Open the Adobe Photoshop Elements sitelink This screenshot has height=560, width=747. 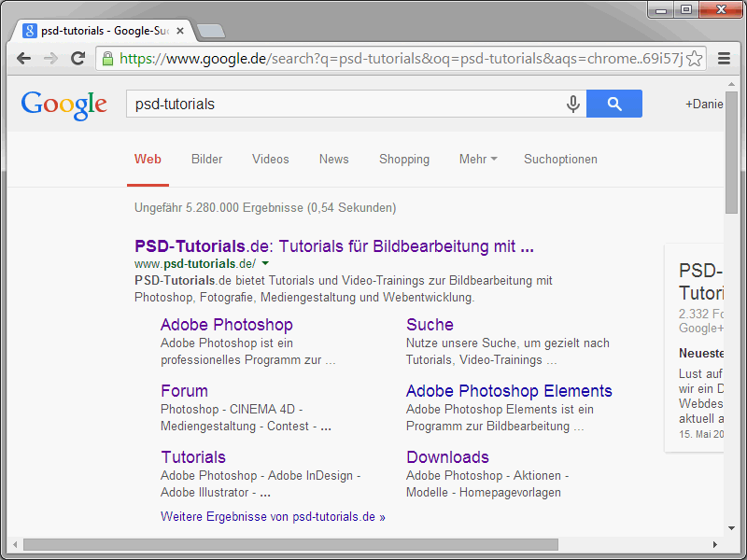point(509,391)
